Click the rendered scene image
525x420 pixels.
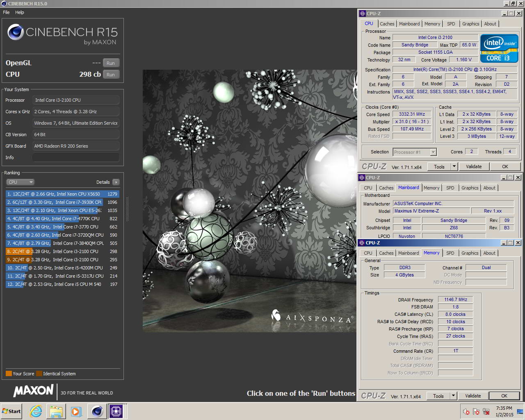point(249,201)
